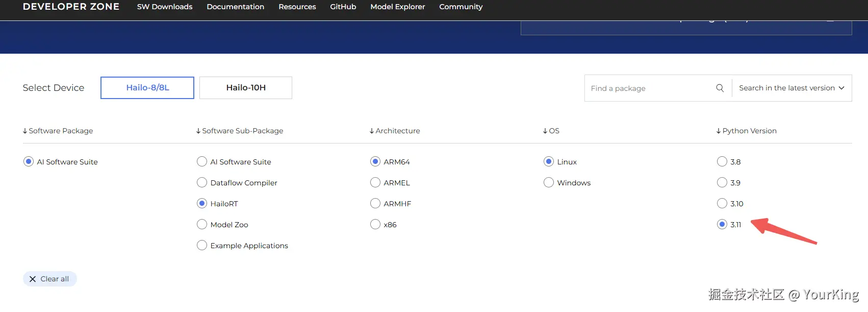Choose ARM64 architecture
Screen dimensions: 868x312
(x=375, y=161)
